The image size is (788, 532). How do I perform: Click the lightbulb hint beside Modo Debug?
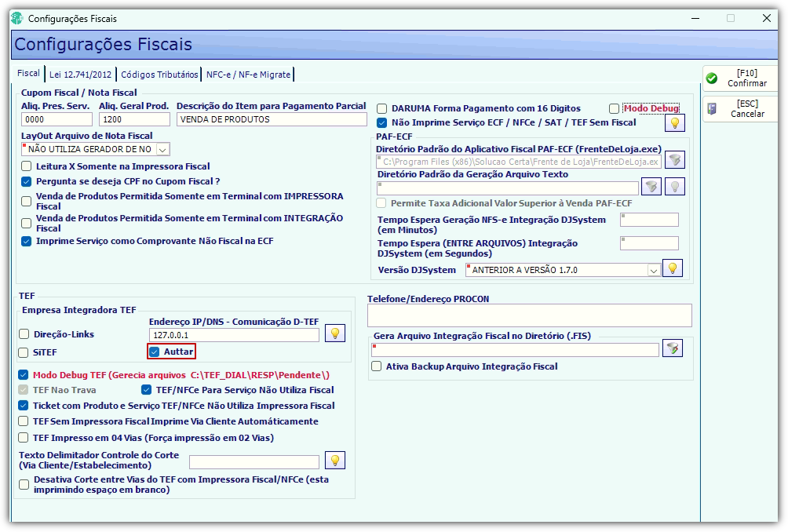674,123
